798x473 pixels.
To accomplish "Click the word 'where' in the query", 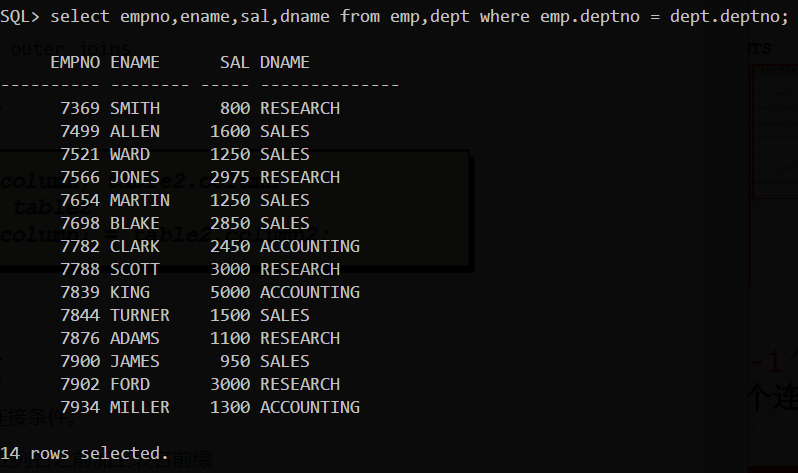I will pos(504,17).
